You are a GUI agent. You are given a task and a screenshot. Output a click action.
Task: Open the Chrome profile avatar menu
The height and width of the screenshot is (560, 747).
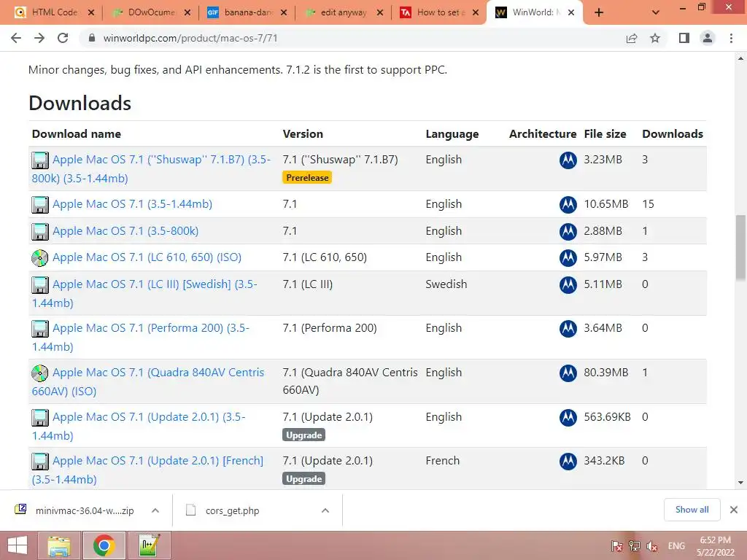[708, 38]
